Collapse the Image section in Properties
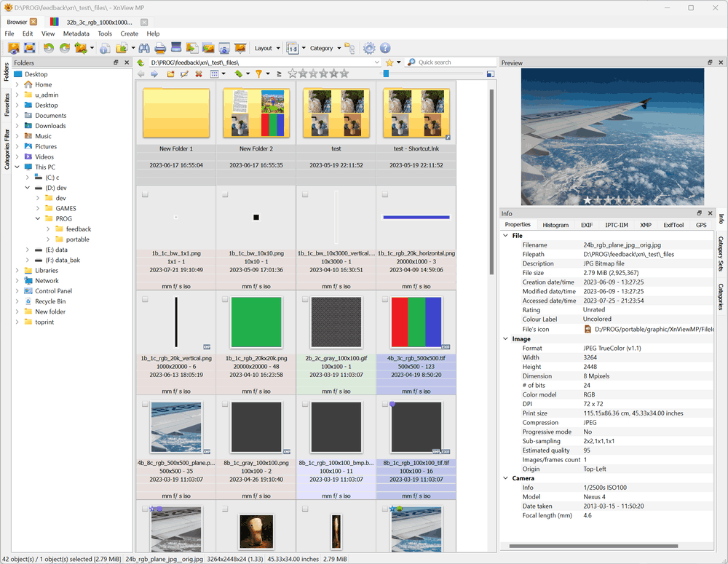Viewport: 728px width, 564px height. [506, 338]
